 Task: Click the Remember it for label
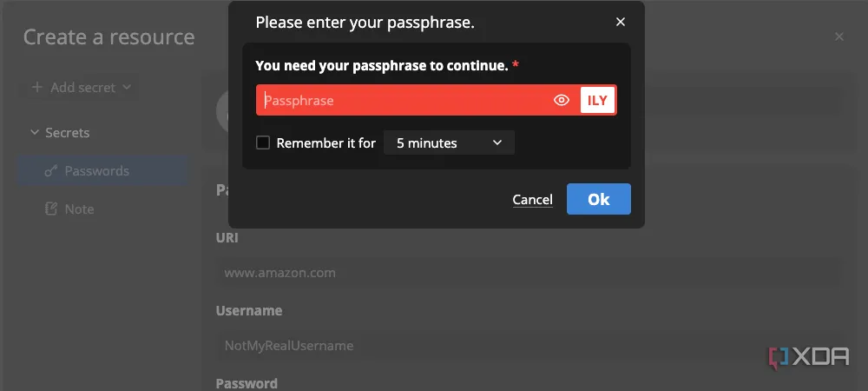point(326,142)
